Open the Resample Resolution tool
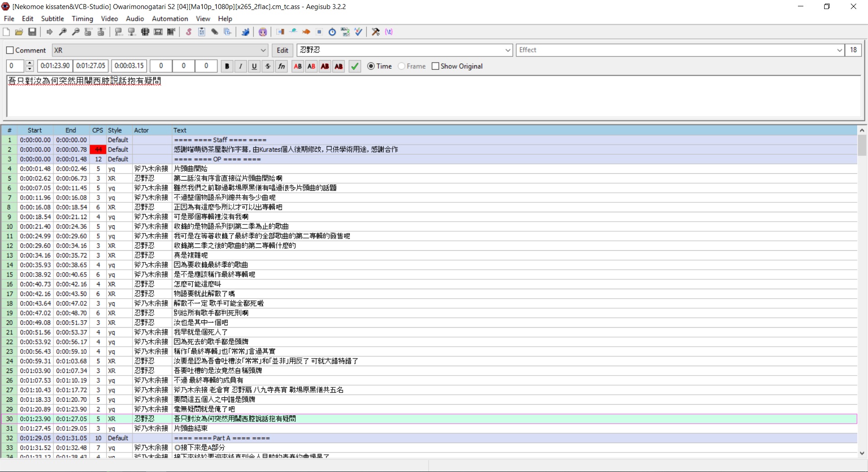The image size is (868, 472). coord(319,32)
